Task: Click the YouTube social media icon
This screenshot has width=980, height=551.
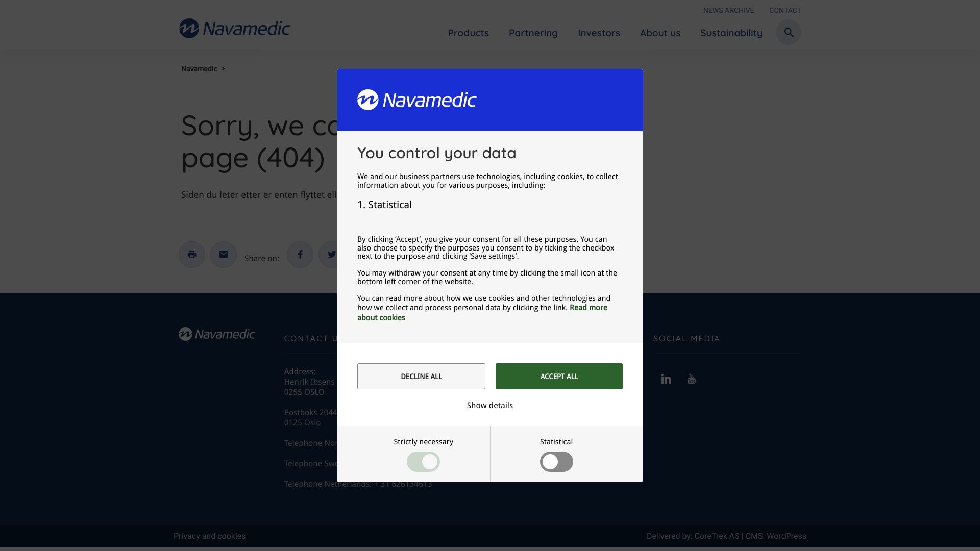Action: 692,379
